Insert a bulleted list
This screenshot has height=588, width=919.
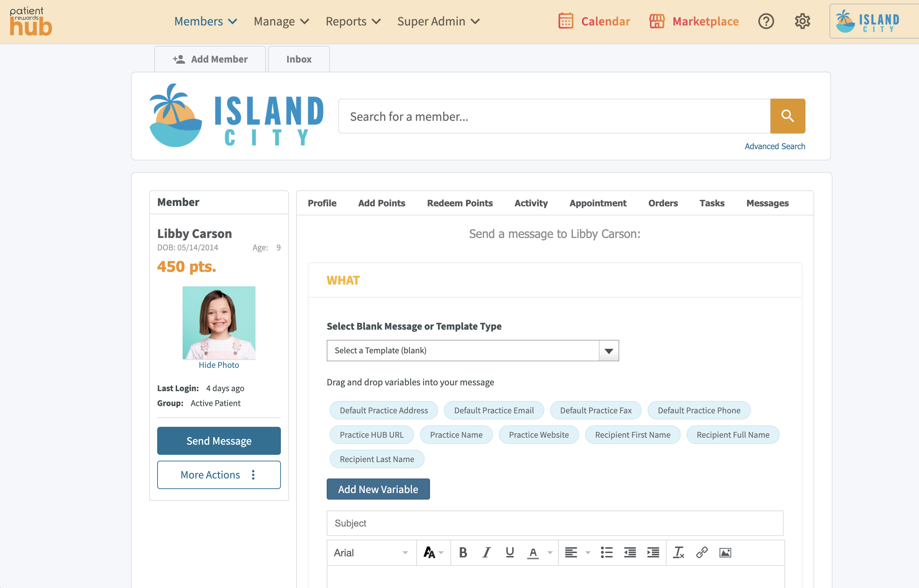[606, 552]
